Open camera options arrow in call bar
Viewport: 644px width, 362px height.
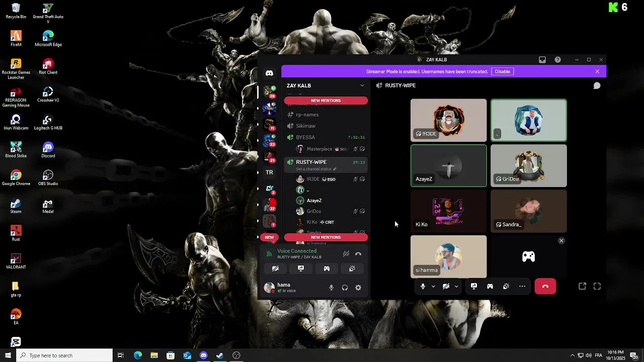tap(456, 287)
